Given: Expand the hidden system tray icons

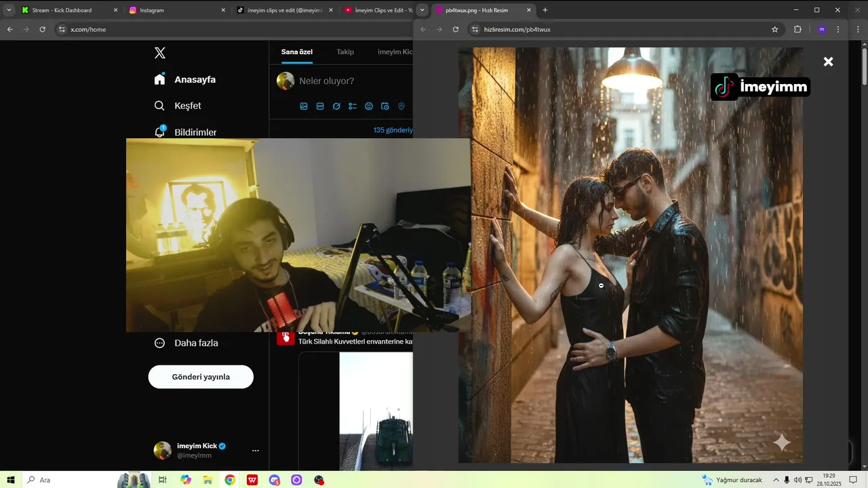Looking at the screenshot, I should tap(776, 480).
